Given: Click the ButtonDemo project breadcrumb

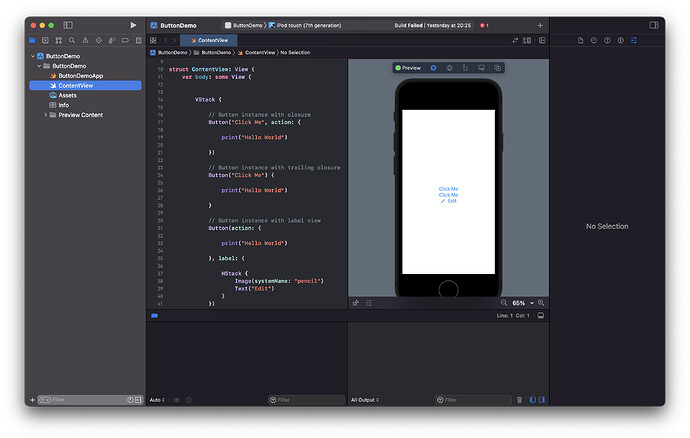Looking at the screenshot, I should click(169, 52).
